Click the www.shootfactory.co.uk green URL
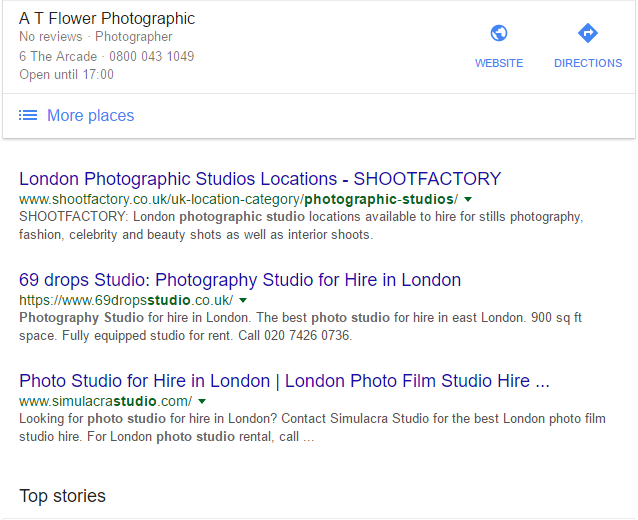The width and height of the screenshot is (638, 520). pyautogui.click(x=238, y=199)
